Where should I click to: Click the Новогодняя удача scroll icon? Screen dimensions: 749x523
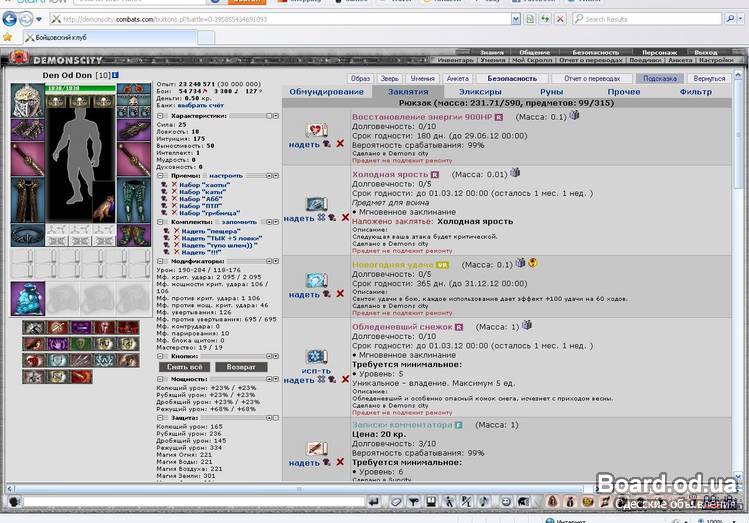tap(316, 280)
